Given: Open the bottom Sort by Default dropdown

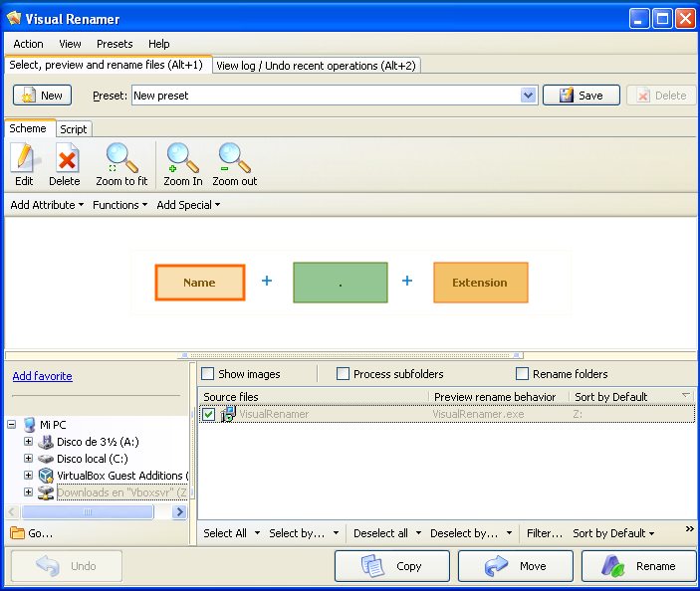Looking at the screenshot, I should click(613, 533).
